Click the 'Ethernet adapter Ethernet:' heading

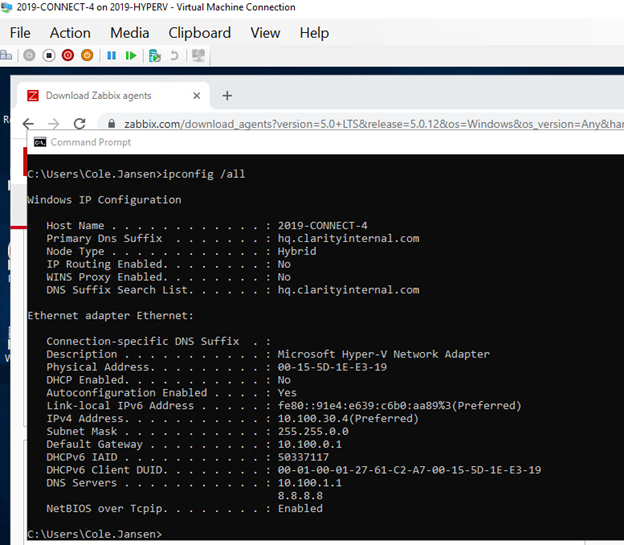pos(110,315)
